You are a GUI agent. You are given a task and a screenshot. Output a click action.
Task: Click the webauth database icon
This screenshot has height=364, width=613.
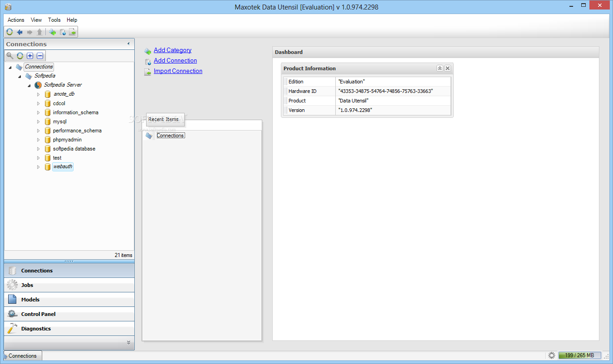tap(48, 167)
